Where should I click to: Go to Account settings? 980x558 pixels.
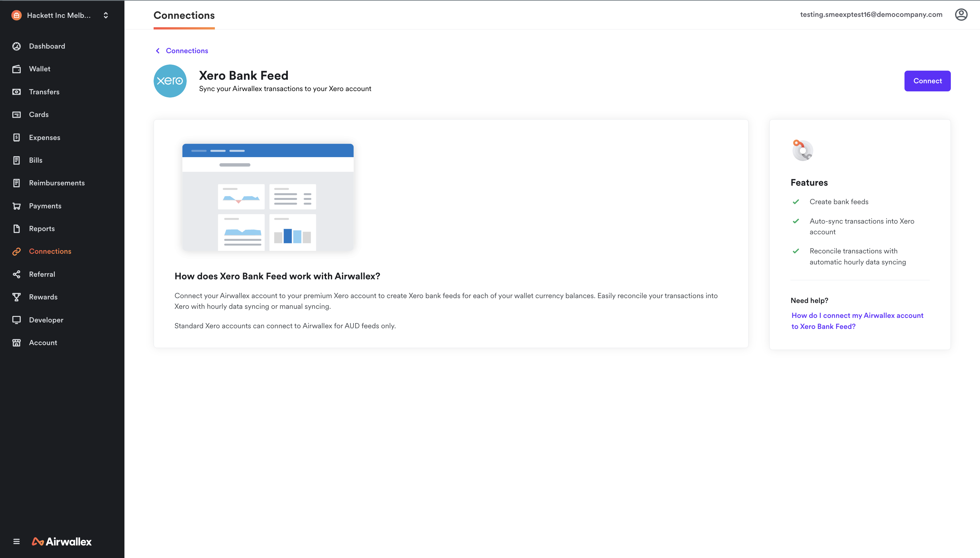pos(43,343)
